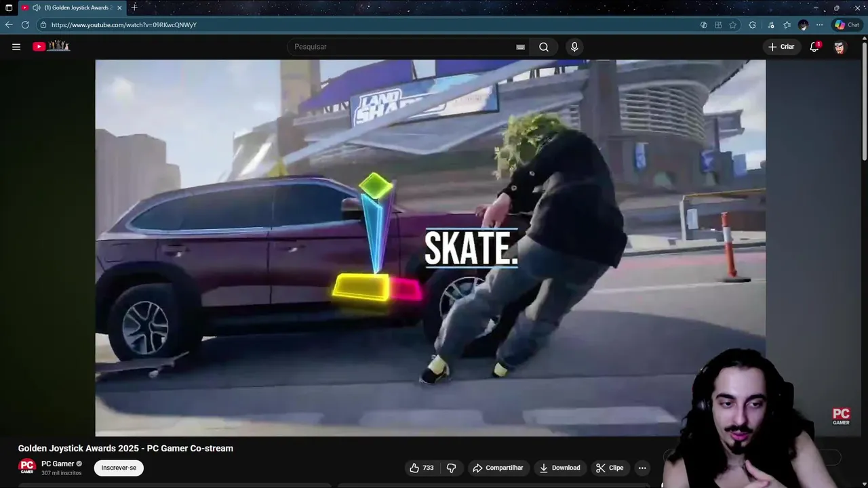Click the 307 mil inscritos text
Image resolution: width=868 pixels, height=488 pixels.
pos(62,473)
